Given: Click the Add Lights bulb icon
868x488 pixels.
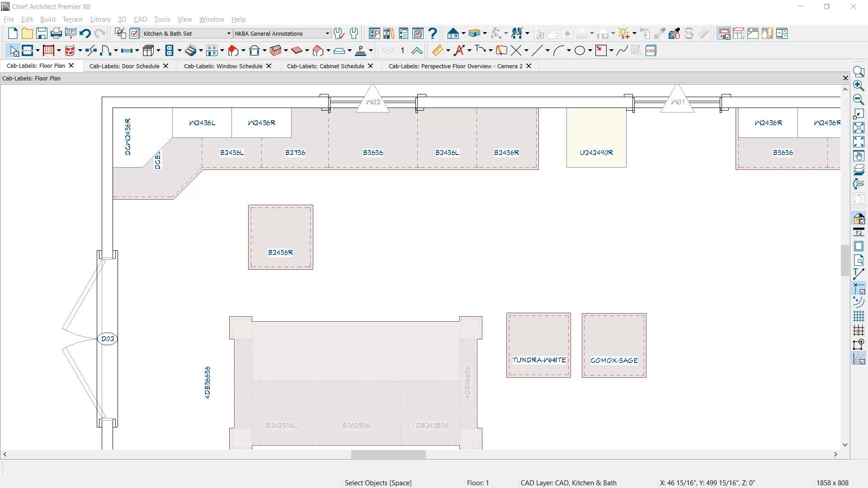Looking at the screenshot, I should [624, 33].
